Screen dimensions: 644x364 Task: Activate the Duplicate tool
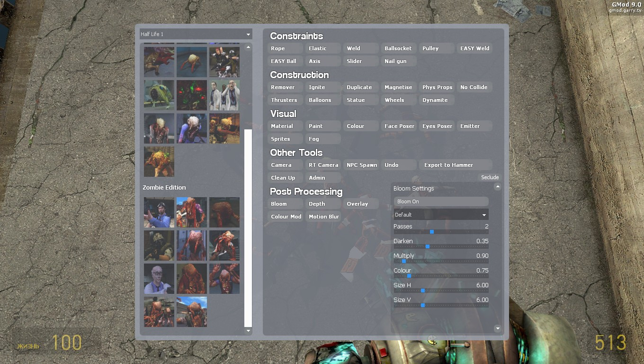359,87
